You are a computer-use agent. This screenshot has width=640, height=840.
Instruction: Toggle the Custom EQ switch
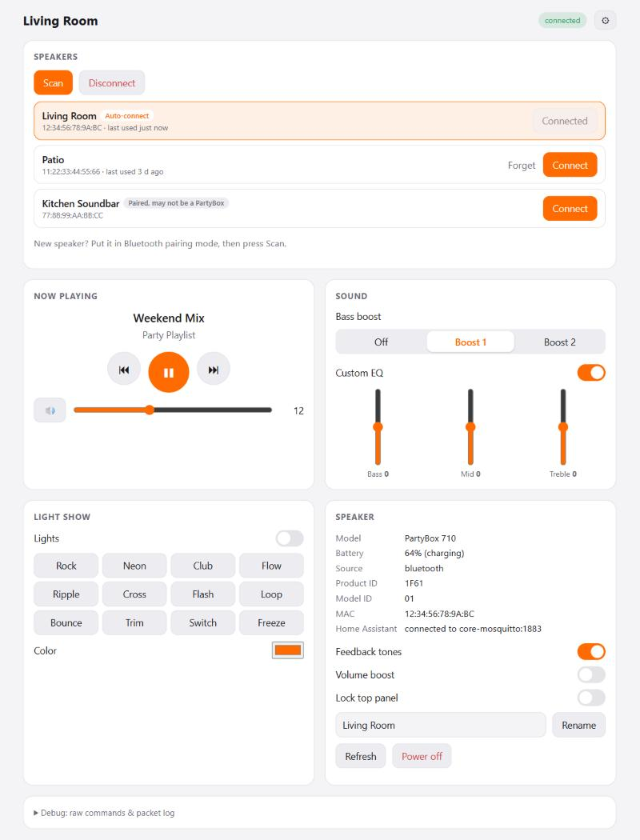click(x=591, y=373)
